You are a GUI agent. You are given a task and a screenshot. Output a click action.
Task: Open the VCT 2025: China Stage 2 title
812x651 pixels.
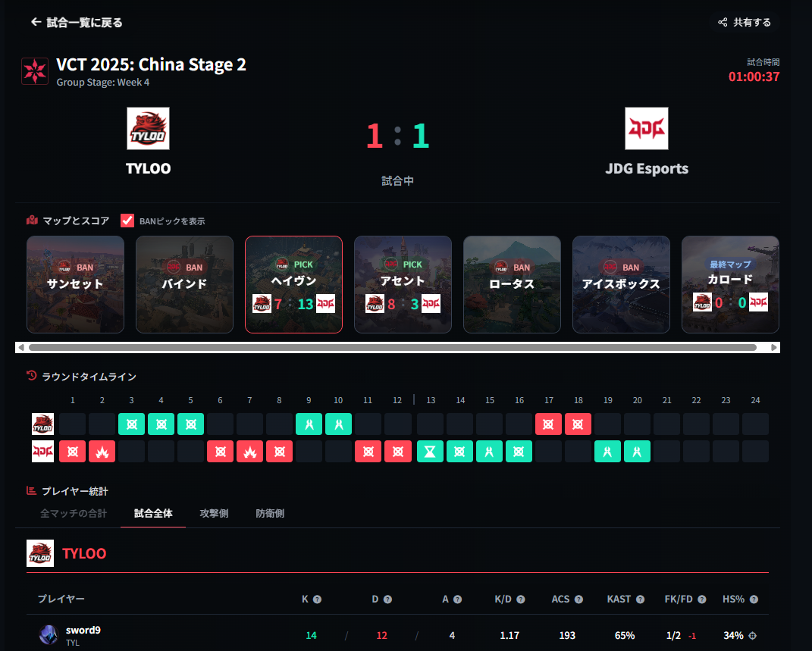(x=151, y=64)
